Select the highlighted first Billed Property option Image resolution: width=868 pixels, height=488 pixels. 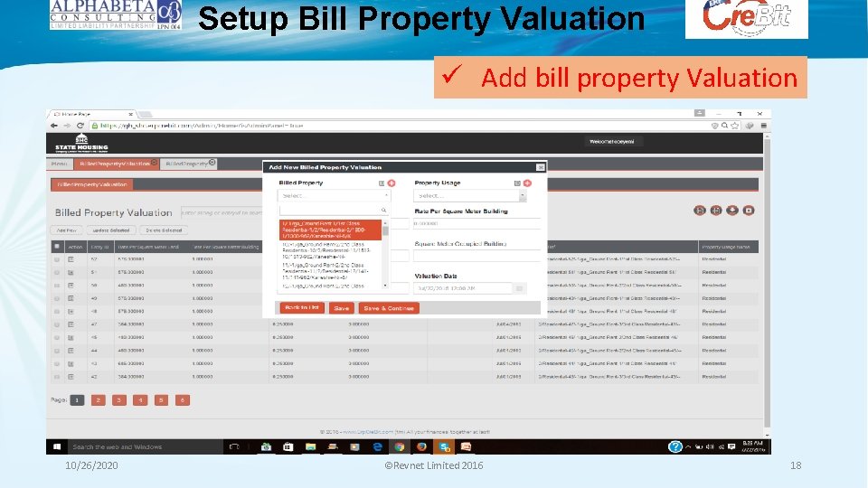pyautogui.click(x=330, y=230)
